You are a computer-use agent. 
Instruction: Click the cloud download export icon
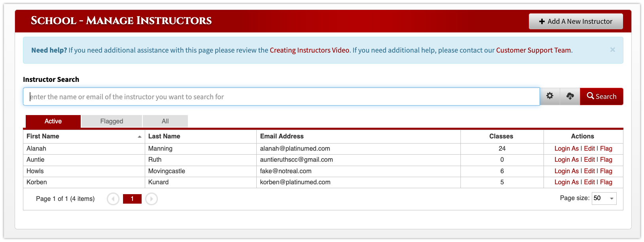click(x=570, y=96)
